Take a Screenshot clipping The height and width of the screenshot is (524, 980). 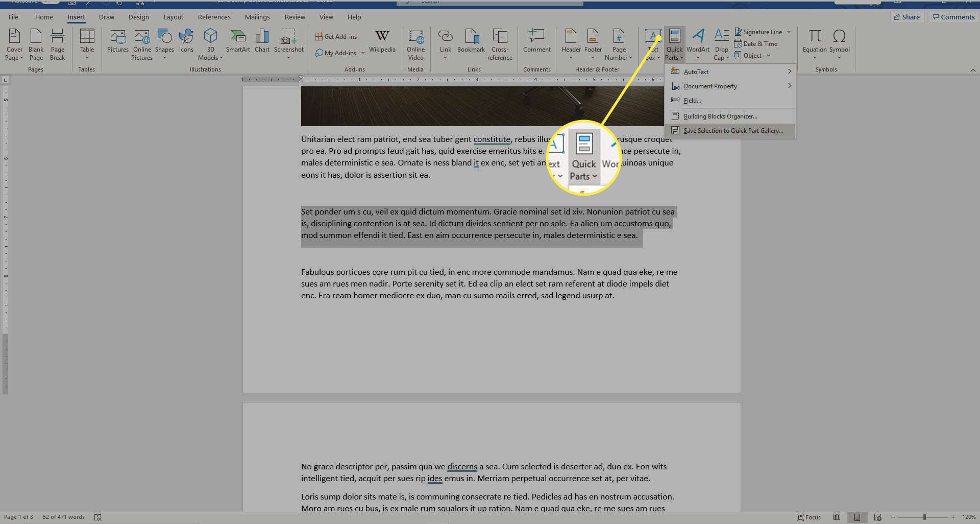click(x=288, y=45)
